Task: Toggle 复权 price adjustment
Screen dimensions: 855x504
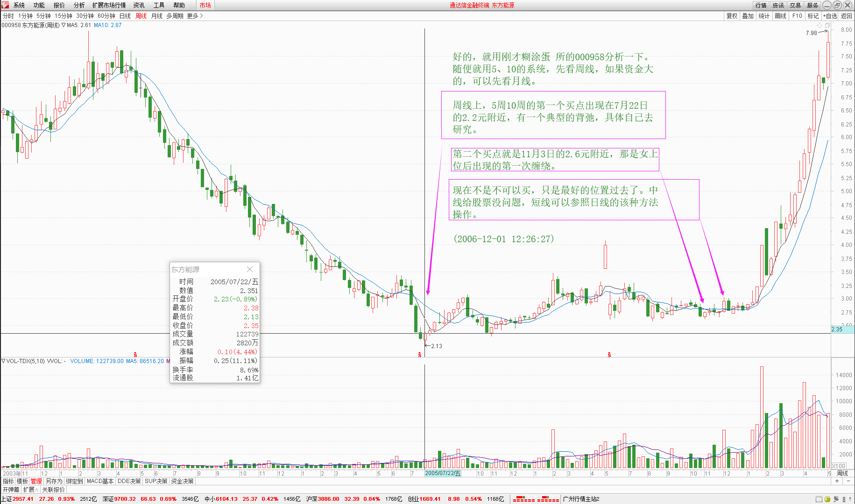Action: click(x=732, y=16)
